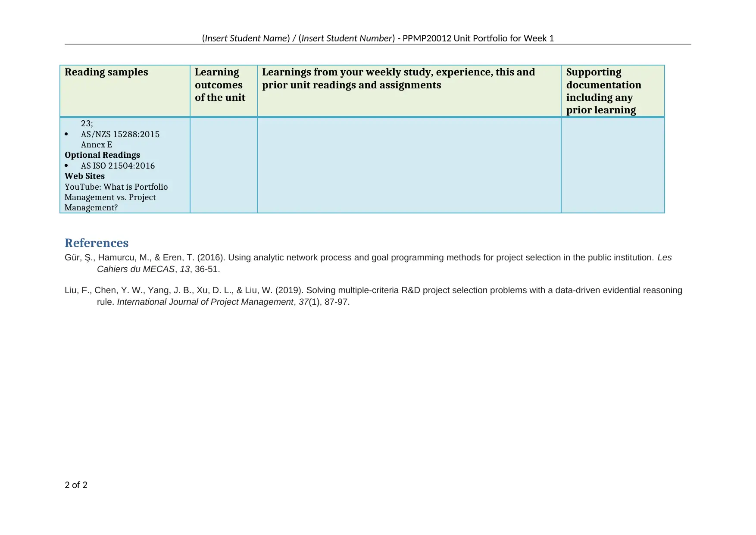Select the 'Web Sites' bold label
This screenshot has width=756, height=535.
tap(84, 176)
